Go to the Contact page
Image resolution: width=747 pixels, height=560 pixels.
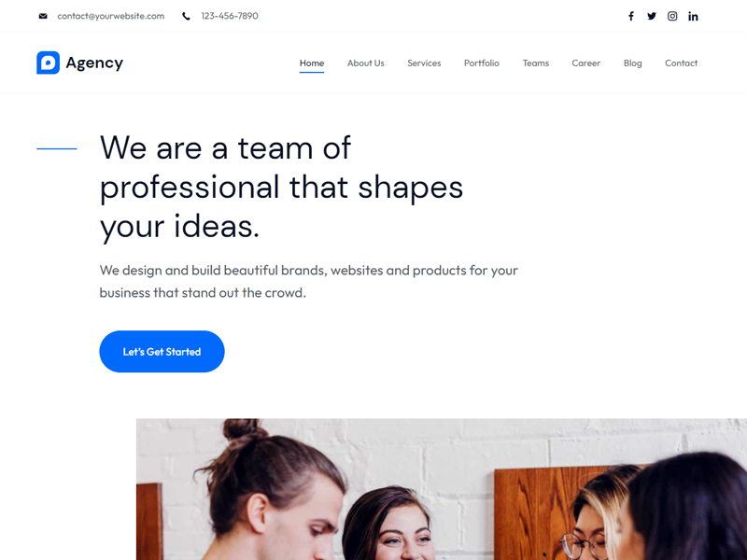pos(682,63)
